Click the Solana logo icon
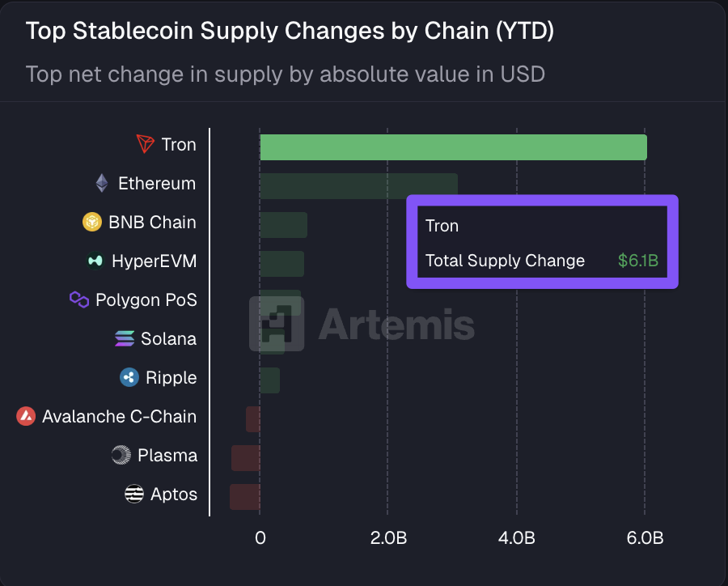728x586 pixels. click(x=125, y=339)
